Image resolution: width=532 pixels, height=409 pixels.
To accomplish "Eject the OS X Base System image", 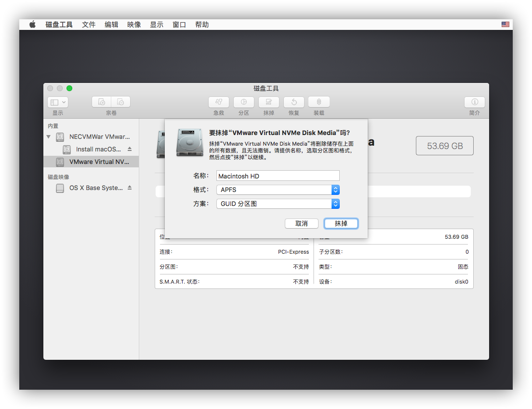I will click(x=130, y=188).
